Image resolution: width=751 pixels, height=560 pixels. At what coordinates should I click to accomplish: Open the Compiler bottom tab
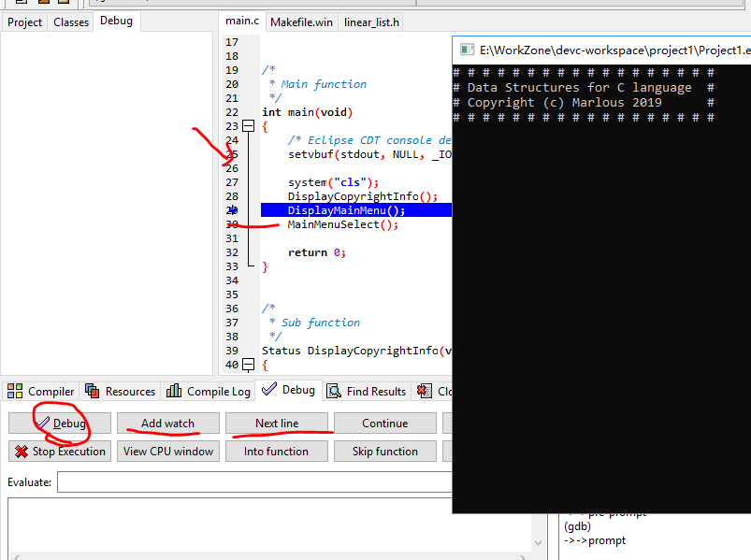[41, 392]
